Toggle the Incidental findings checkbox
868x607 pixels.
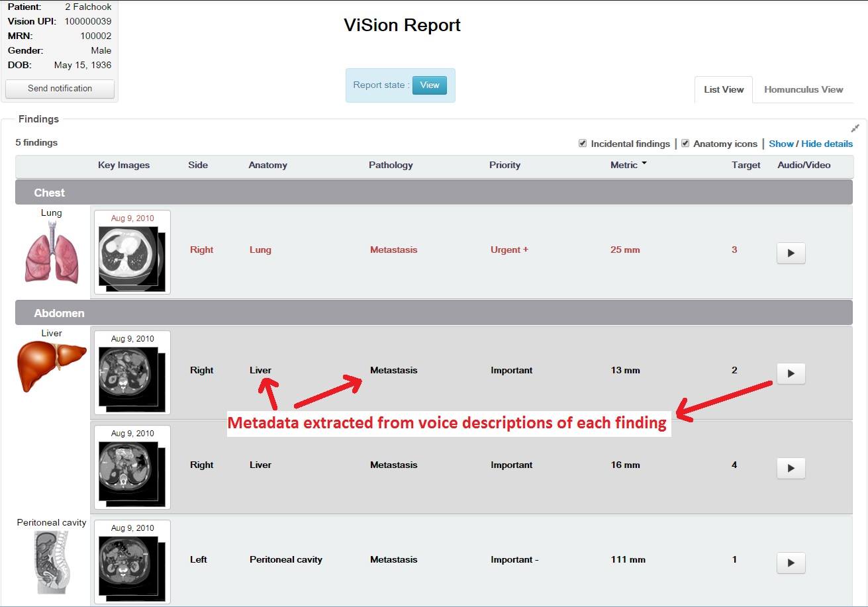coord(583,143)
